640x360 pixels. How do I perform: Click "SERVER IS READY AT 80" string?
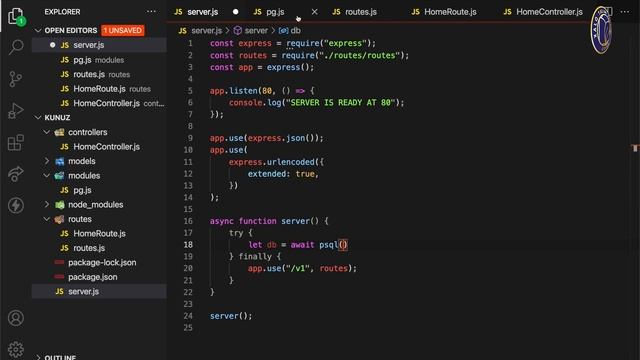[340, 102]
